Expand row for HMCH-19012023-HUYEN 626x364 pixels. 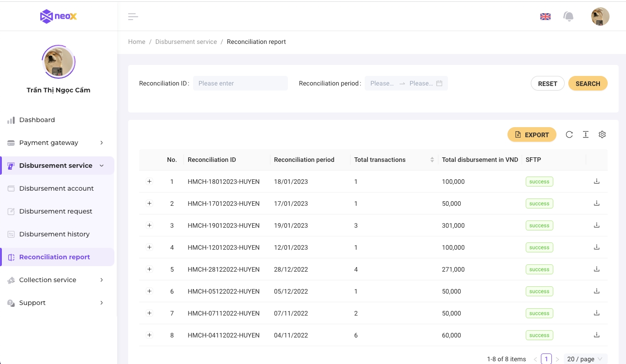pos(149,225)
